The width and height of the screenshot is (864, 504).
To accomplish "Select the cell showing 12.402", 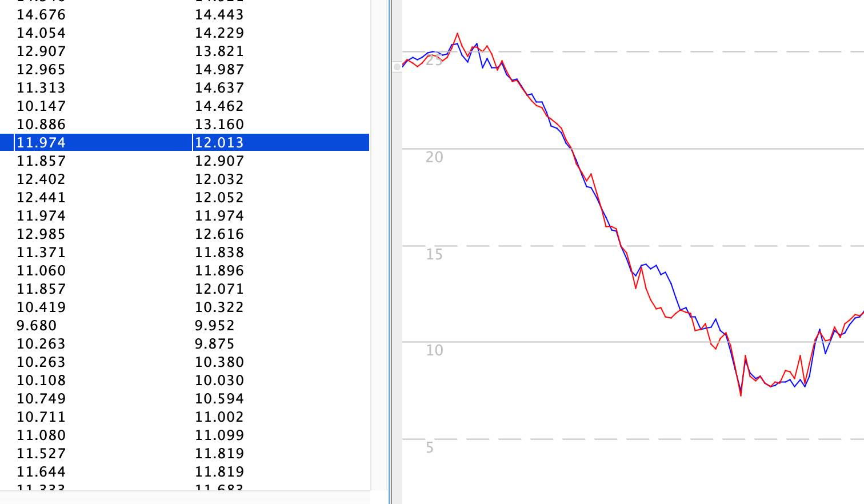I will [x=41, y=179].
